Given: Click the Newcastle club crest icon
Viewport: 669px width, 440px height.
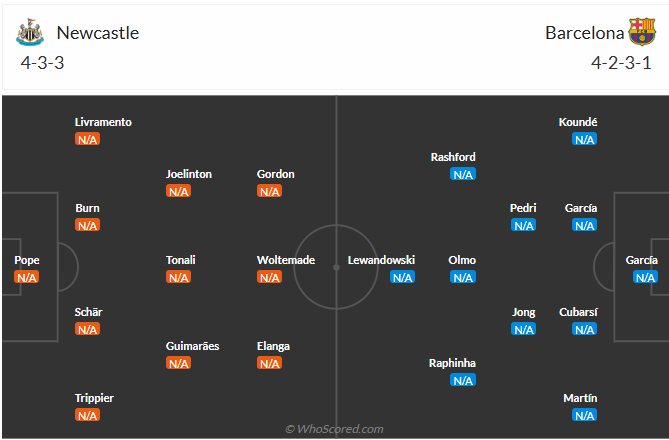Looking at the screenshot, I should click(30, 32).
